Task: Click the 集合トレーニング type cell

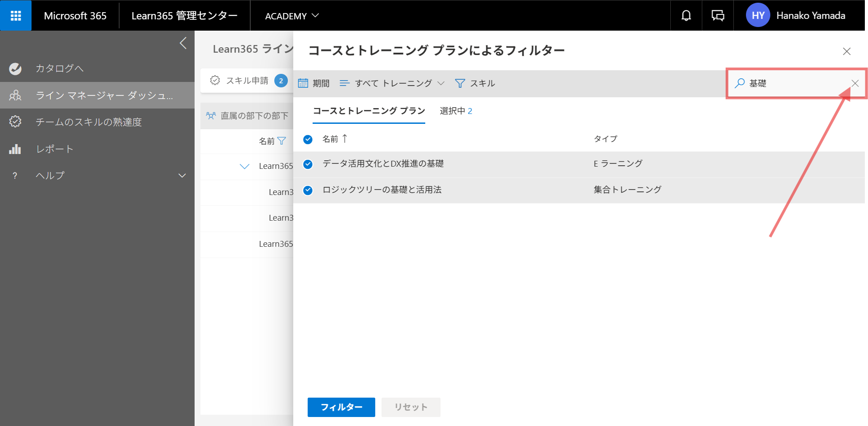Action: point(627,190)
